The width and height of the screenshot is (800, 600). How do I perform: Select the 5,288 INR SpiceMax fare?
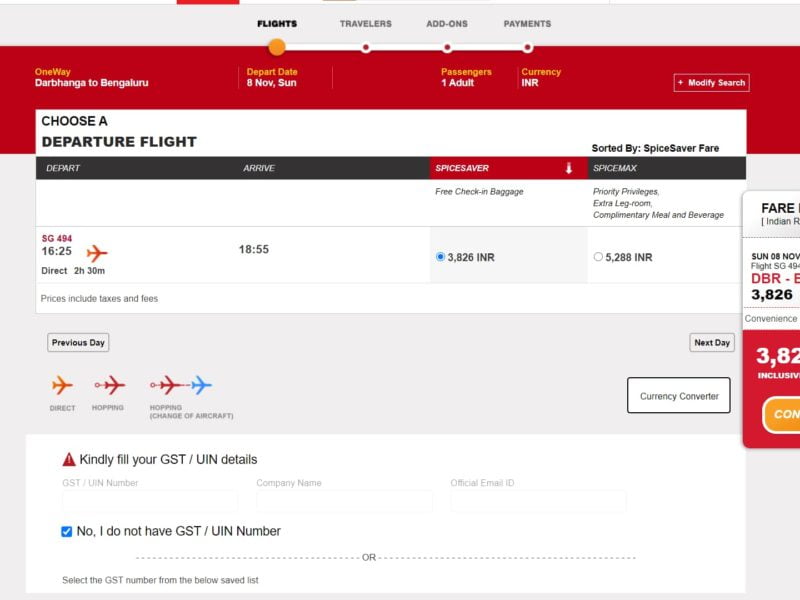coord(598,257)
